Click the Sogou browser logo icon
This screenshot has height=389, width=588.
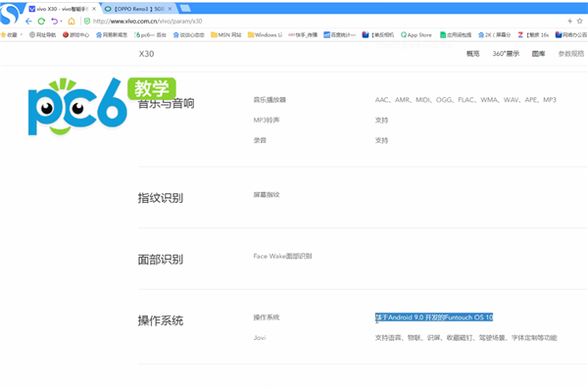coord(10,14)
